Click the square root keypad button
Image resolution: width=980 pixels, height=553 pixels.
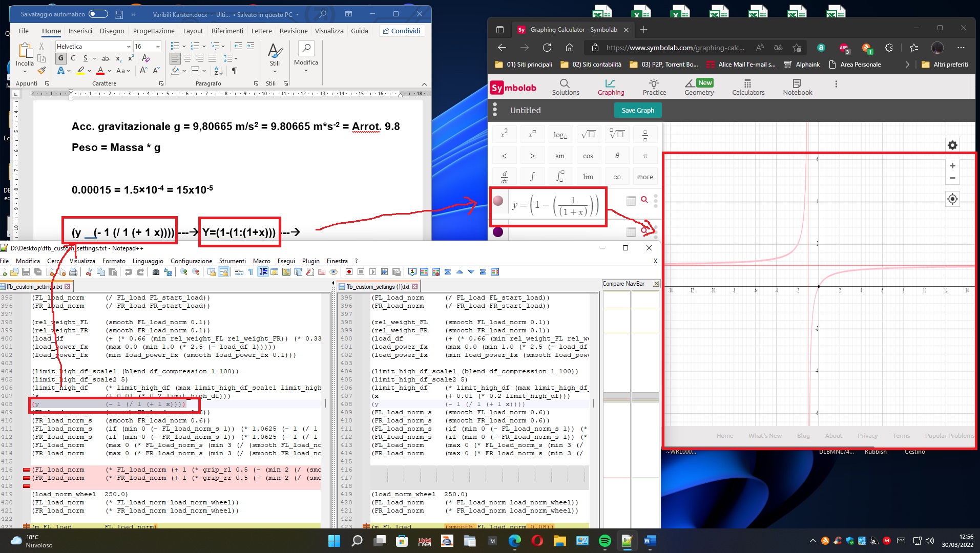(x=588, y=135)
